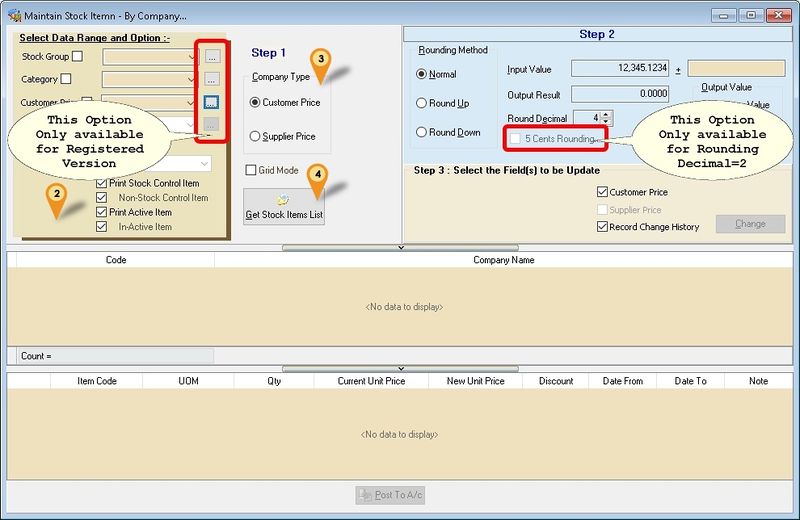Click the Item Code column header

pyautogui.click(x=97, y=381)
